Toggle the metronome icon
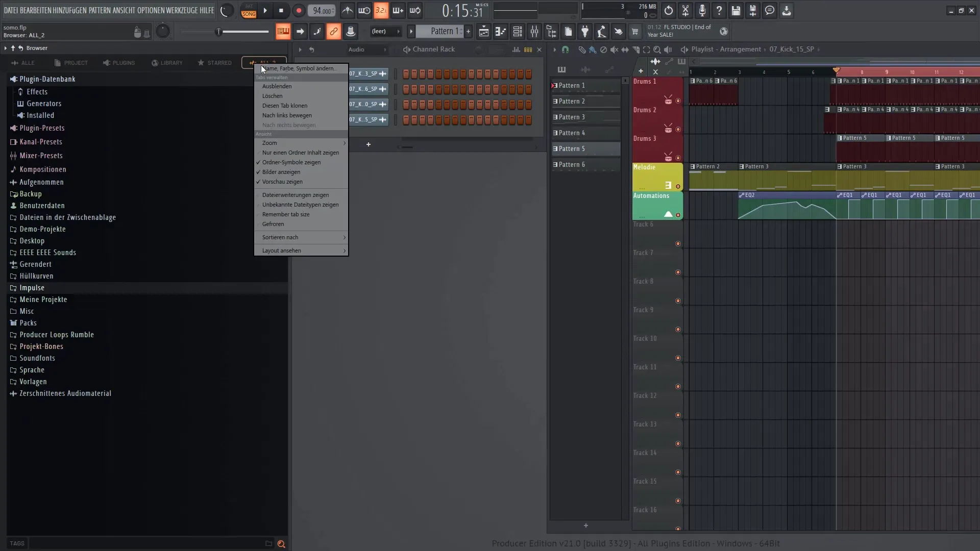Image resolution: width=980 pixels, height=551 pixels. click(x=347, y=11)
